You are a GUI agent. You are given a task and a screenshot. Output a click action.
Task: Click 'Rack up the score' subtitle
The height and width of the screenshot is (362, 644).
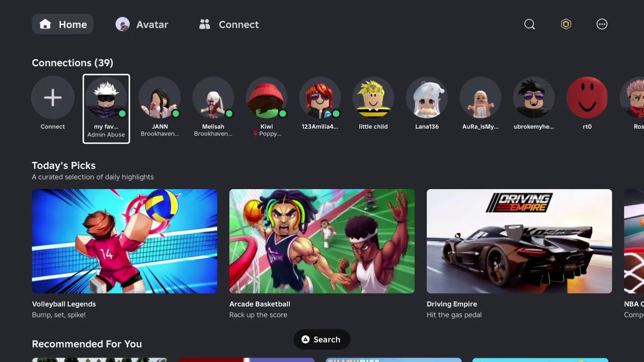[x=258, y=315]
